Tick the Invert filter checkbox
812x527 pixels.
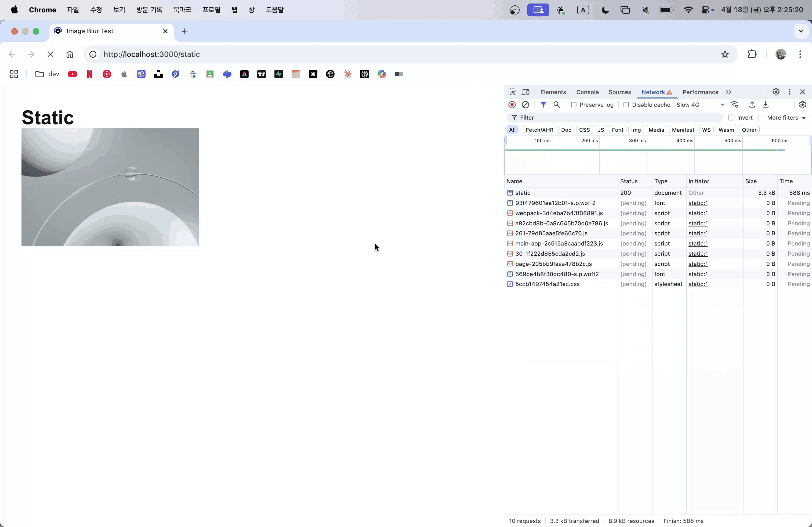(x=731, y=118)
